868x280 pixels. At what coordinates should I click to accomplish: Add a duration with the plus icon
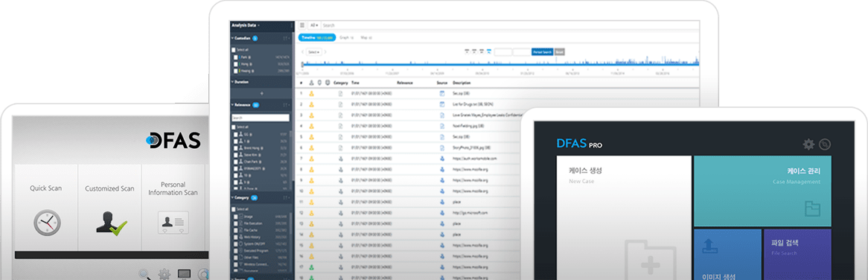[262, 94]
